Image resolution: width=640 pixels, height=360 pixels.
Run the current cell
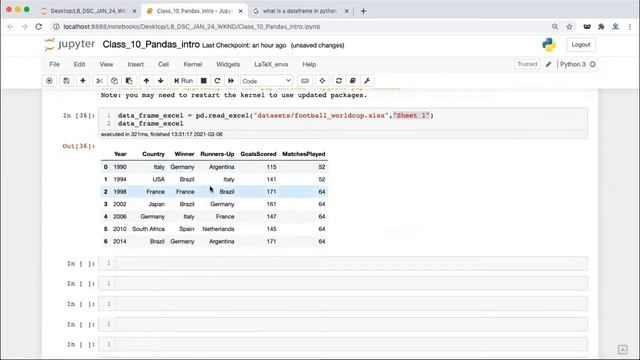(183, 81)
